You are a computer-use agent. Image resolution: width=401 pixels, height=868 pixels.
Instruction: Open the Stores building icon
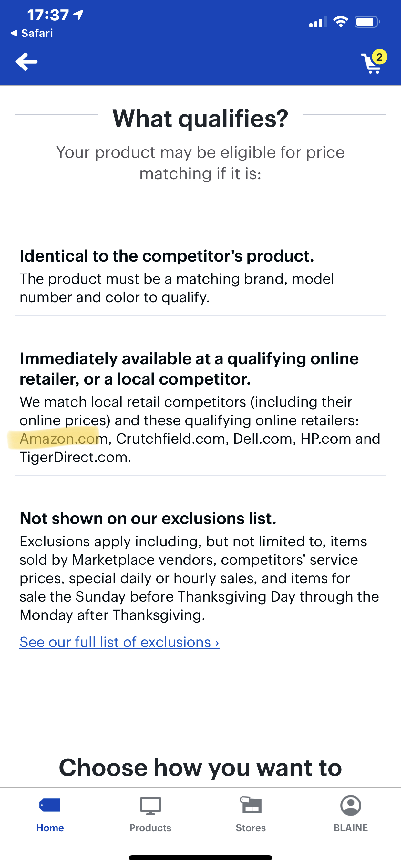pos(251,805)
